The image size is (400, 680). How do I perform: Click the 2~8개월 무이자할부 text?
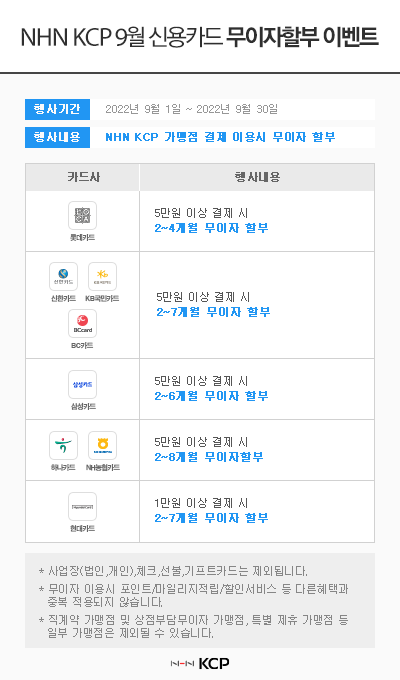click(x=209, y=457)
